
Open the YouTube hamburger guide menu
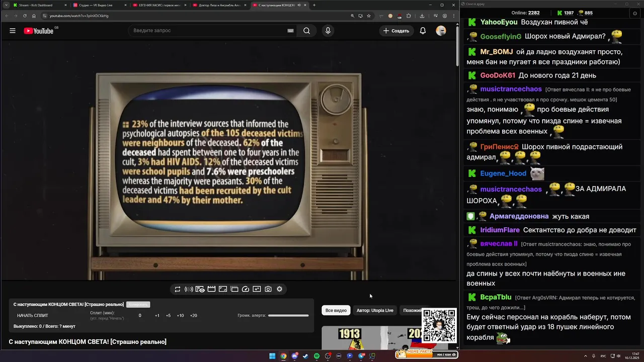click(13, 31)
